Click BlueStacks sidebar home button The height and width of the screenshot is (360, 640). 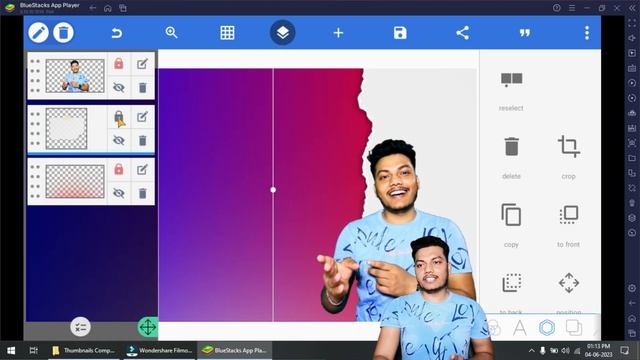tap(632, 318)
